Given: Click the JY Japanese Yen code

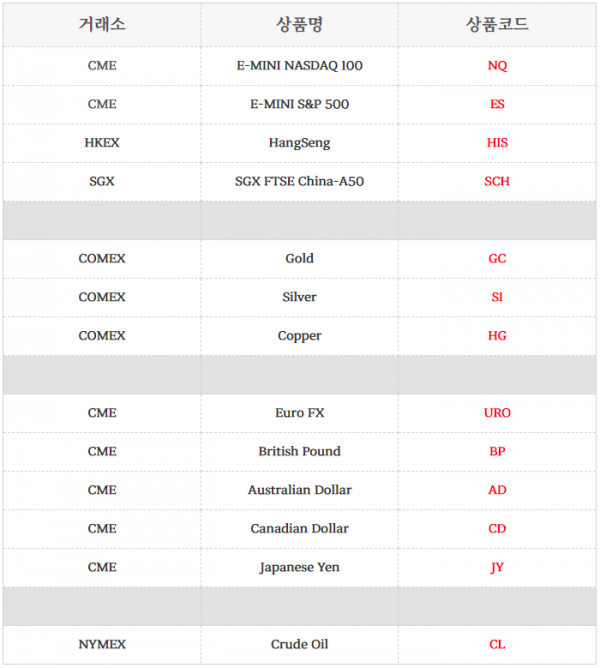Looking at the screenshot, I should tap(497, 567).
